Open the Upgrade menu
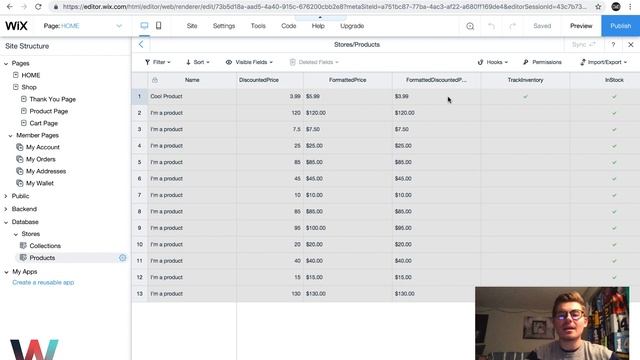The width and height of the screenshot is (640, 360). pos(352,26)
